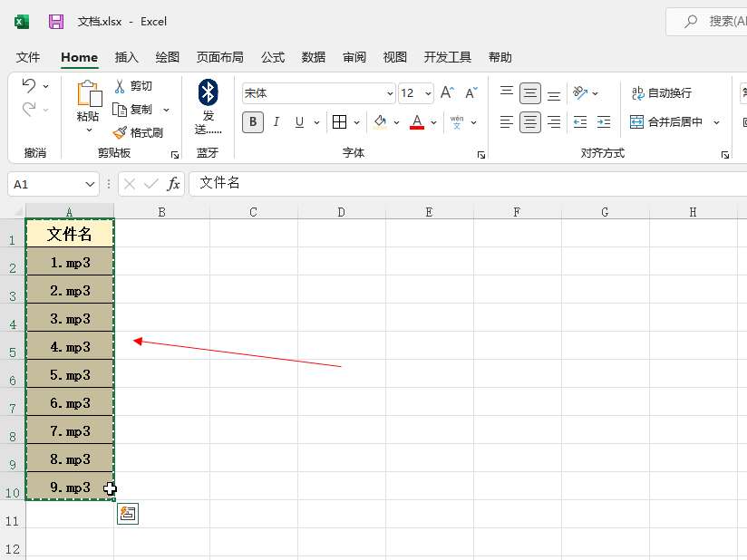This screenshot has width=747, height=560.
Task: Bottom align cell contents
Action: [x=554, y=95]
